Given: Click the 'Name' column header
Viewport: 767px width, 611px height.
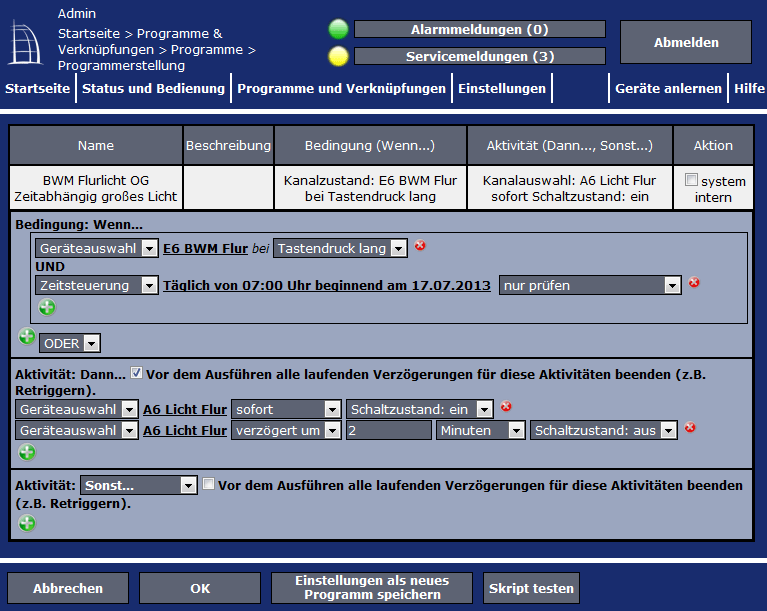Looking at the screenshot, I should (96, 145).
